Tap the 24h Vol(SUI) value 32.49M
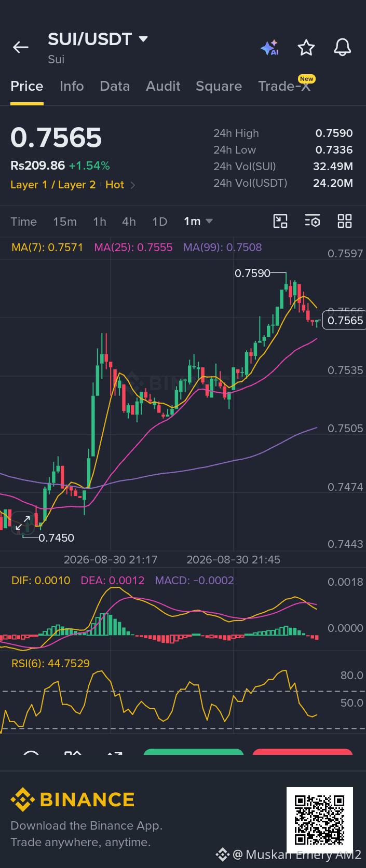Screen dimensions: 366x868 (x=333, y=167)
